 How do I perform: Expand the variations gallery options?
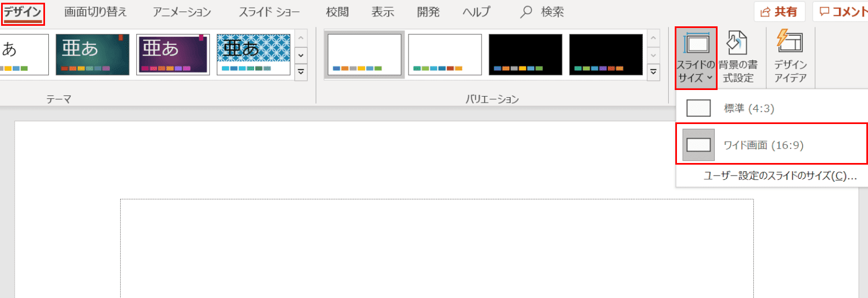click(653, 72)
